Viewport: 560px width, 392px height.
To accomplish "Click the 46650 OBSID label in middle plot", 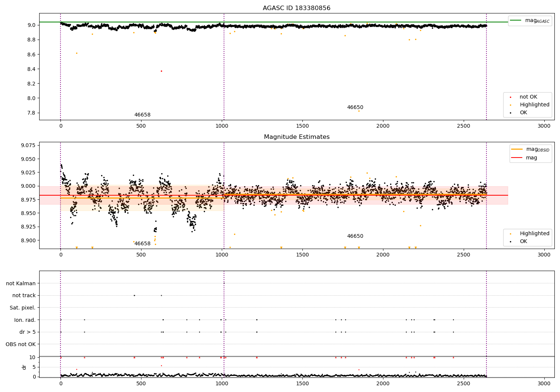I will pos(355,236).
